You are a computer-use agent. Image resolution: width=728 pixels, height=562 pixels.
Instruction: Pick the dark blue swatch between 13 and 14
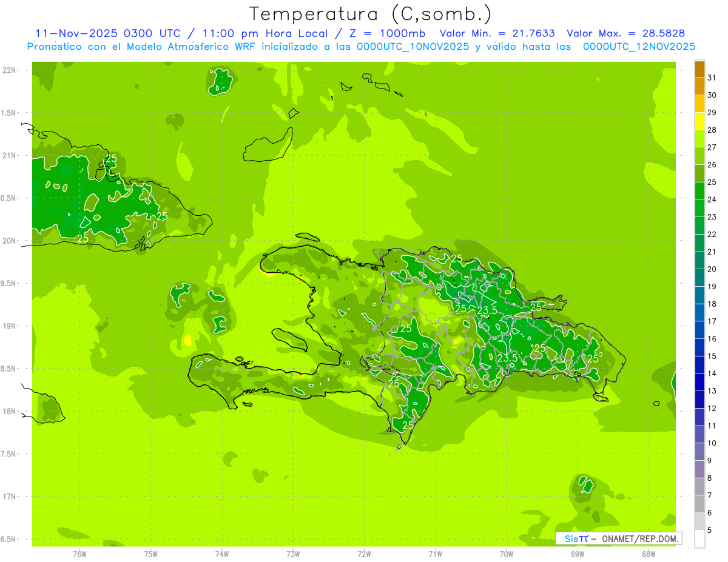(699, 382)
